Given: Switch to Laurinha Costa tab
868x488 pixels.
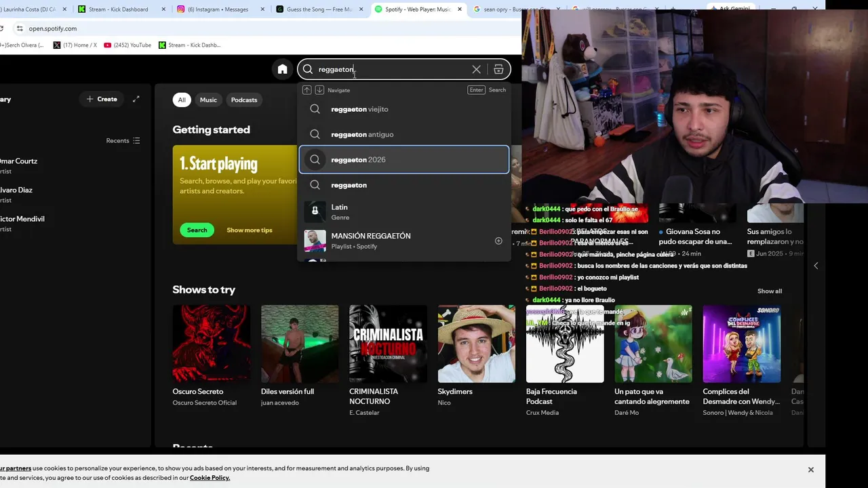Looking at the screenshot, I should pyautogui.click(x=34, y=9).
